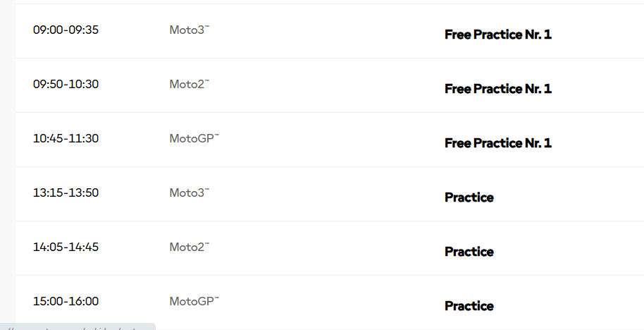The image size is (644, 330).
Task: Click the MotoGP label at 10:45
Action: pyautogui.click(x=194, y=138)
